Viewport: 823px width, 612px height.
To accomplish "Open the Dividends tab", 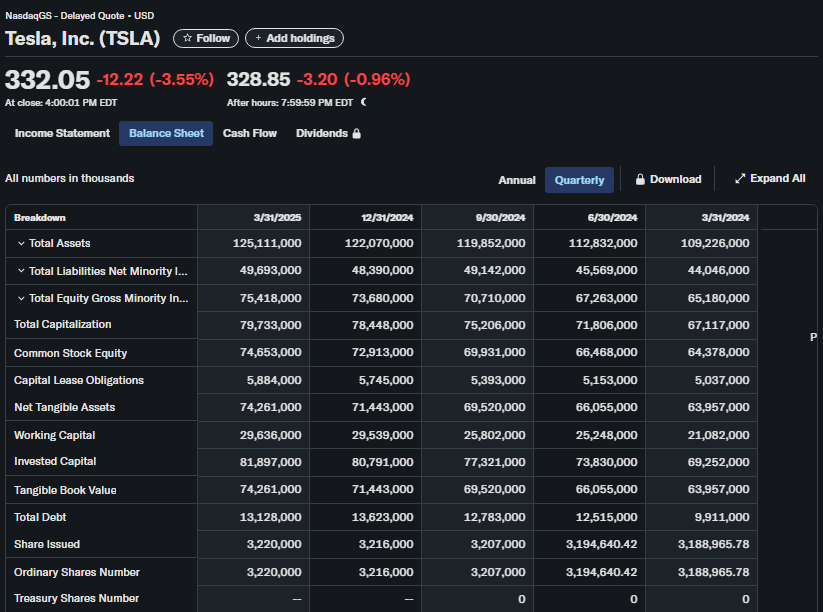I will tap(328, 133).
